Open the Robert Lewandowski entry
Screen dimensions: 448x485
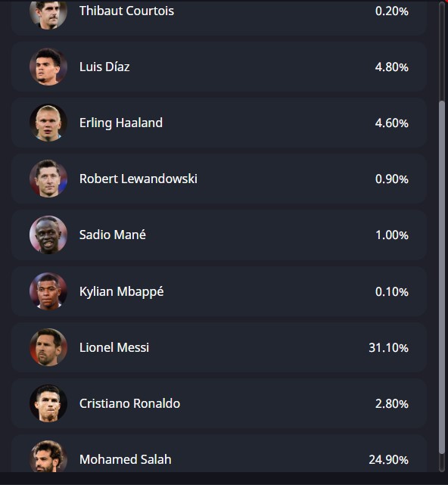coord(219,179)
